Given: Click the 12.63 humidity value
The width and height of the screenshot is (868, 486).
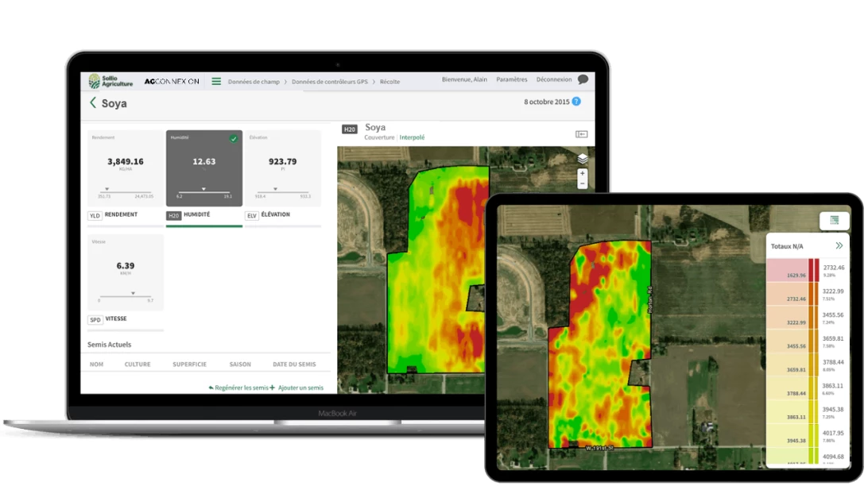Looking at the screenshot, I should 203,161.
